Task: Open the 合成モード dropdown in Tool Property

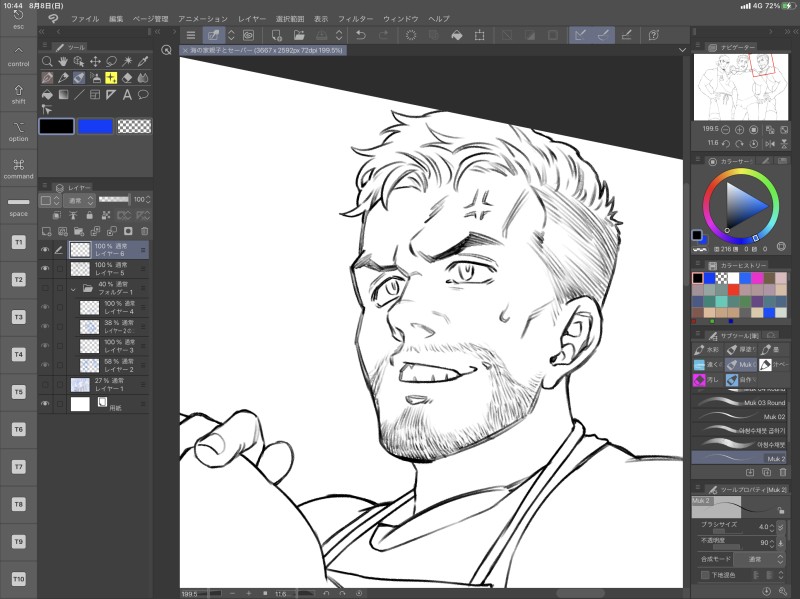Action: pos(760,559)
